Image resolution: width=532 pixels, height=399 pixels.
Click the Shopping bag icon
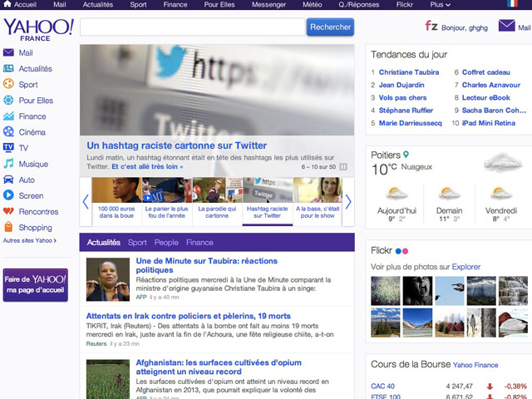(x=8, y=227)
